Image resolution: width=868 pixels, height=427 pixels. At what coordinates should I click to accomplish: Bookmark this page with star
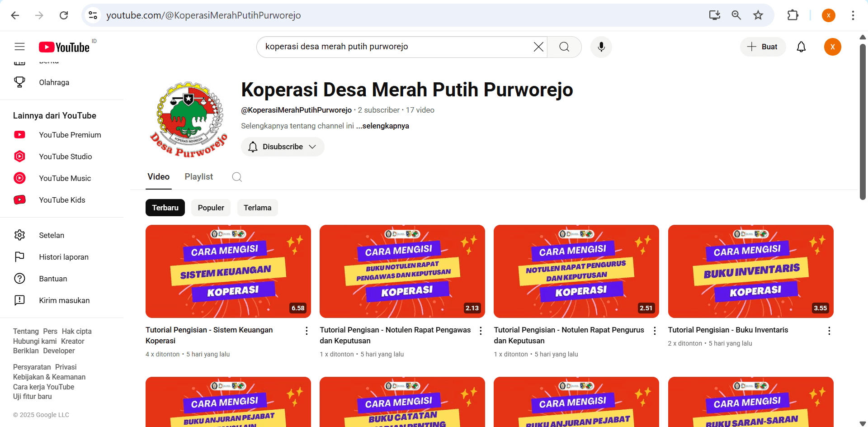point(758,15)
